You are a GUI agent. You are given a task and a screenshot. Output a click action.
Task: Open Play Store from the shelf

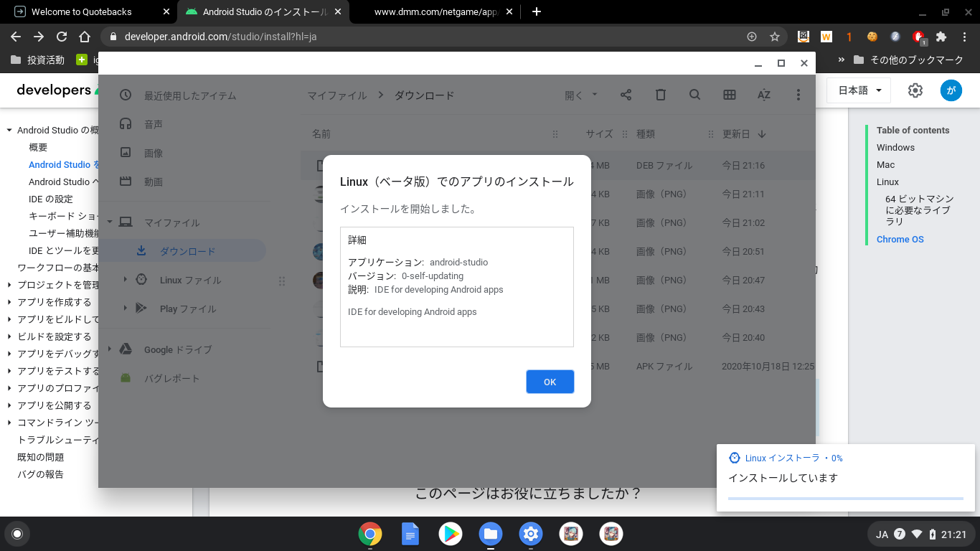coord(451,534)
